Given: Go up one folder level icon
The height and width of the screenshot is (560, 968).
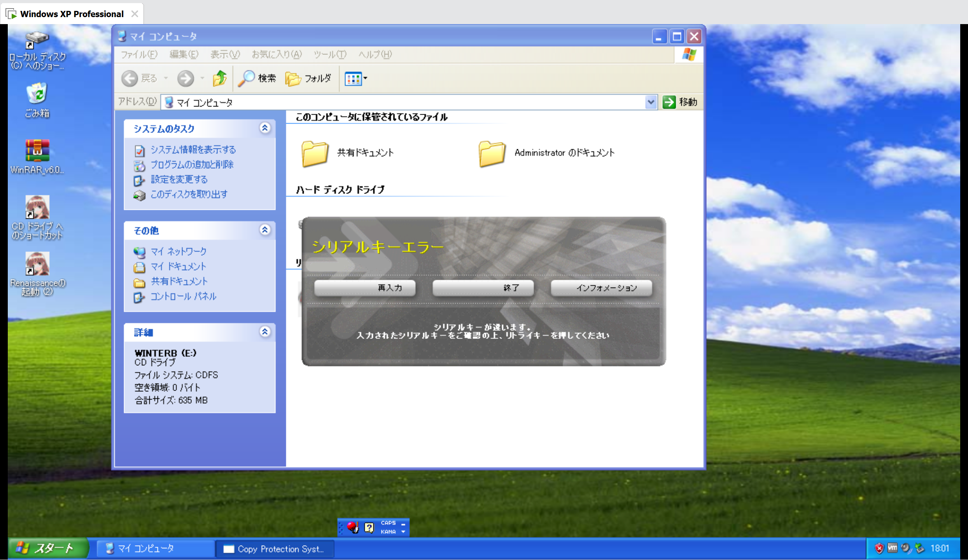Looking at the screenshot, I should pos(220,79).
